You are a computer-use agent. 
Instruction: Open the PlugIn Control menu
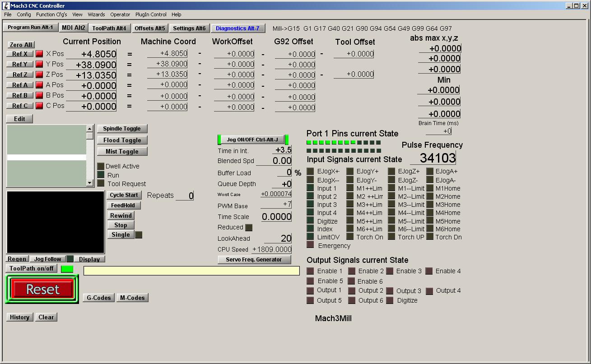coord(151,14)
